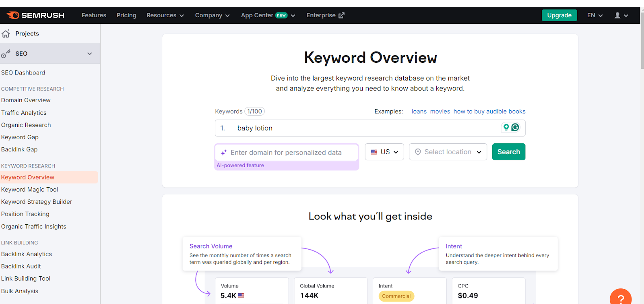Open Link Building Tool
644x304 pixels.
pos(26,279)
